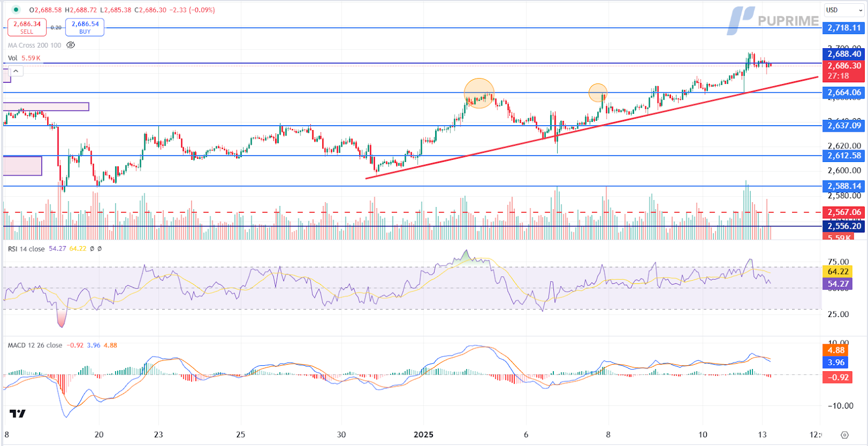This screenshot has width=868, height=446.
Task: Click the date label 10 on time axis
Action: click(x=703, y=435)
